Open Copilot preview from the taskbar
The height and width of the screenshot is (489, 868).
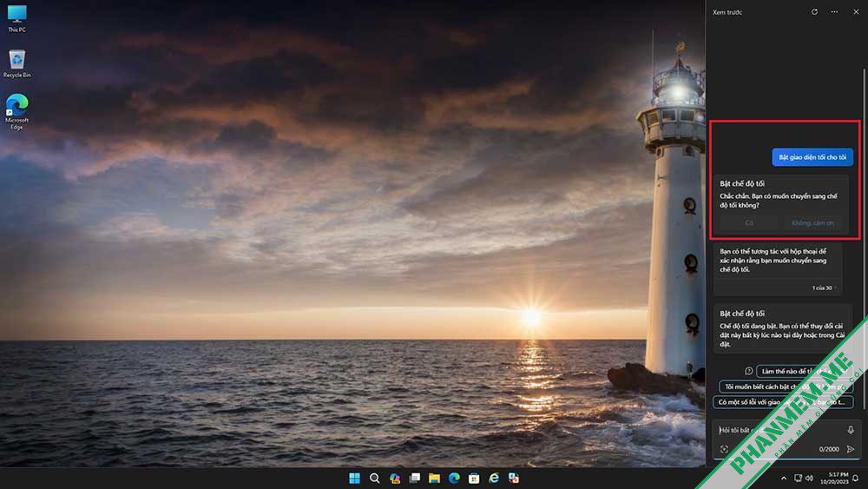395,478
